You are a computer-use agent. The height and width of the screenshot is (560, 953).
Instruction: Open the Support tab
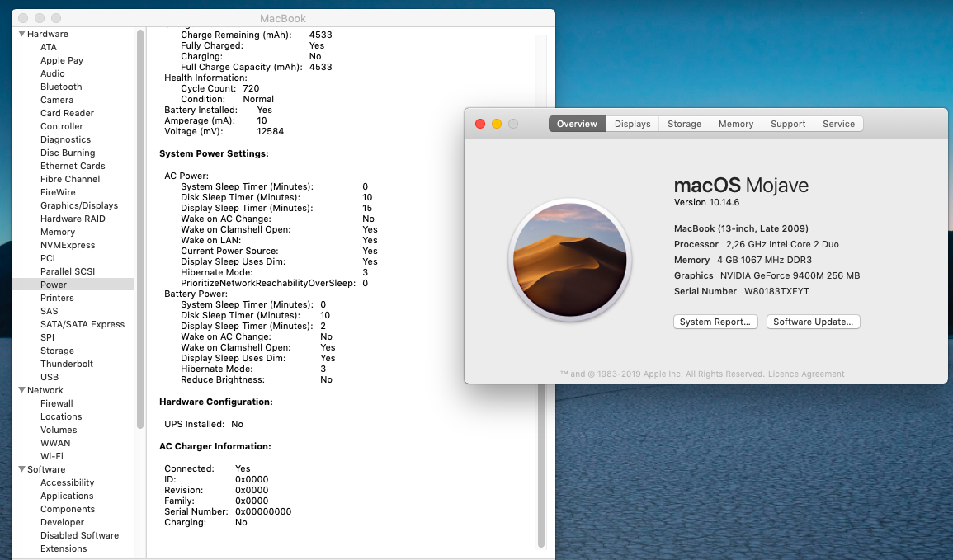pyautogui.click(x=788, y=124)
